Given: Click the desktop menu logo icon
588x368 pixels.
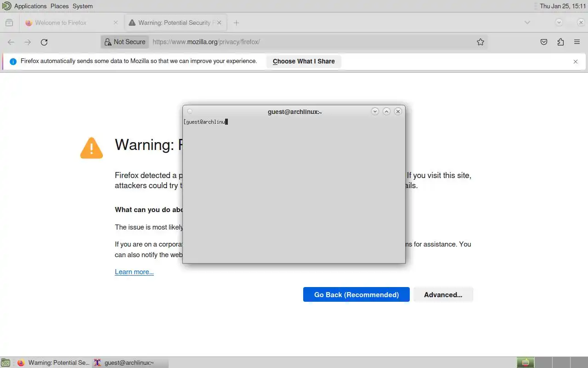Looking at the screenshot, I should pyautogui.click(x=6, y=6).
